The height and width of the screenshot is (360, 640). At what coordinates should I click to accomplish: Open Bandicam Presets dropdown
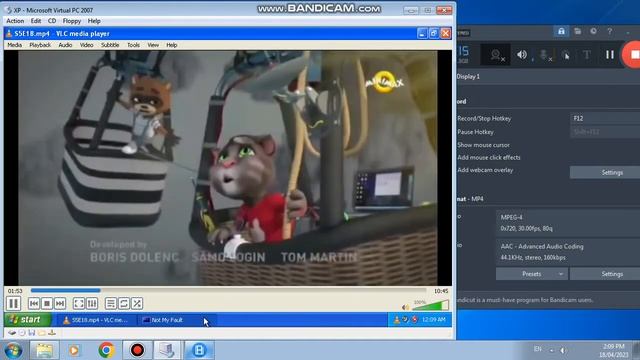pyautogui.click(x=531, y=274)
